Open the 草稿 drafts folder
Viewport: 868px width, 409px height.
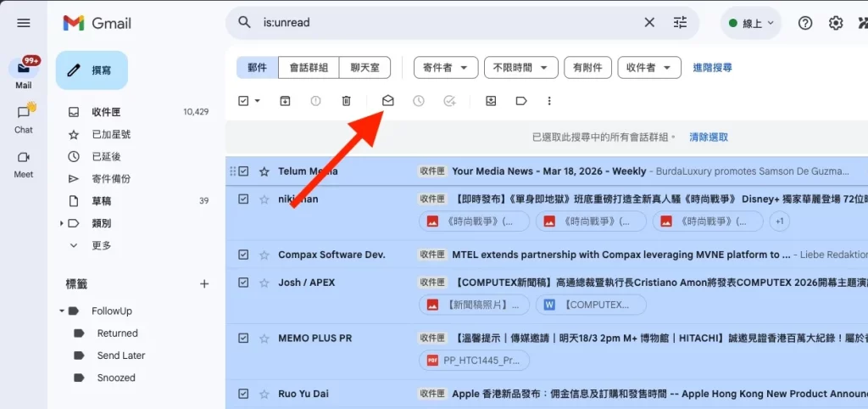(101, 201)
